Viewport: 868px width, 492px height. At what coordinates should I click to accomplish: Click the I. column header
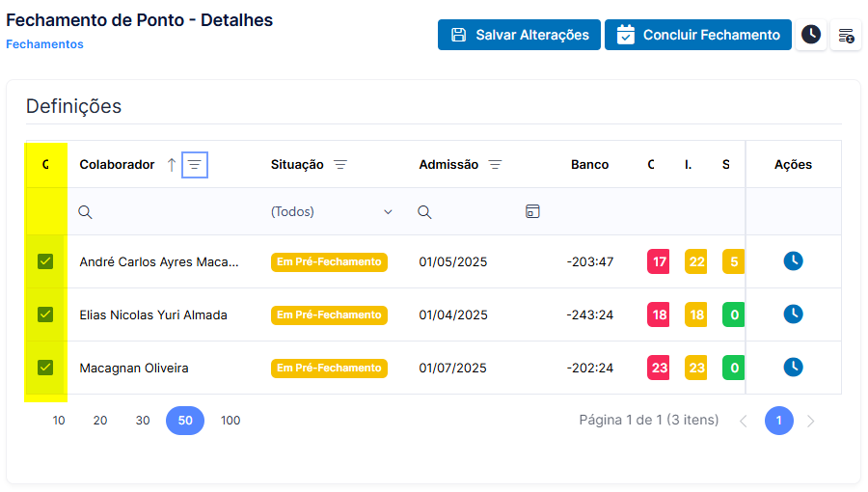[x=688, y=165]
